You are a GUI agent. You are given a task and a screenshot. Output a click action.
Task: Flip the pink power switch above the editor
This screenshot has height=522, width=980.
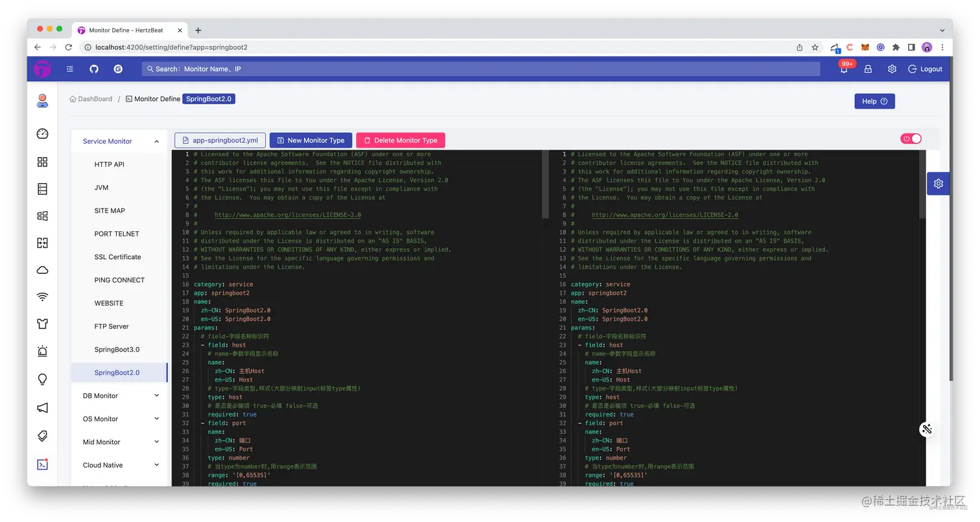911,138
